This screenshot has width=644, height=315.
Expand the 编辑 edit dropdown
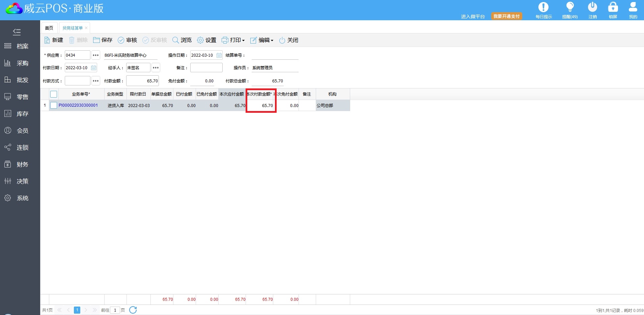click(262, 40)
